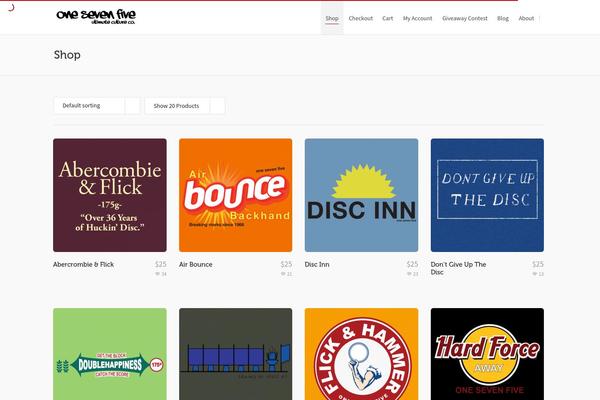Click the $25 price of Disc Inn
The height and width of the screenshot is (400, 600).
(x=412, y=264)
